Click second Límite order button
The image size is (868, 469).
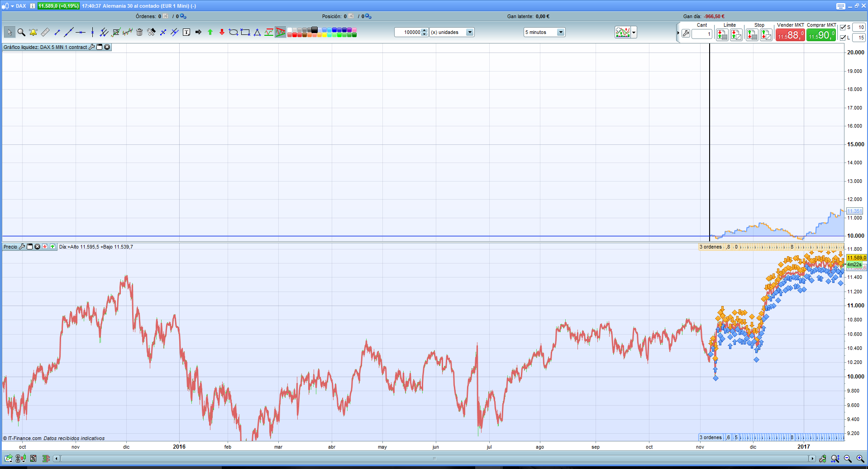pyautogui.click(x=736, y=34)
